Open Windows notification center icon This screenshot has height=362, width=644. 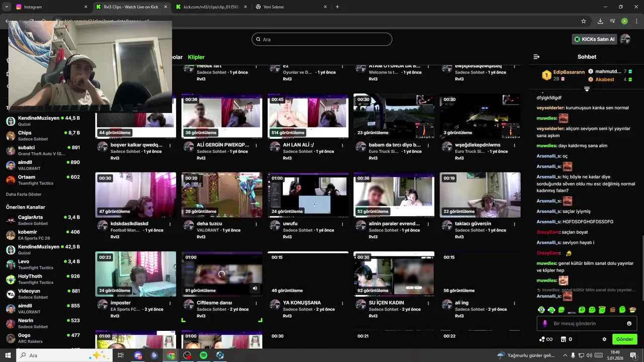tap(633, 355)
